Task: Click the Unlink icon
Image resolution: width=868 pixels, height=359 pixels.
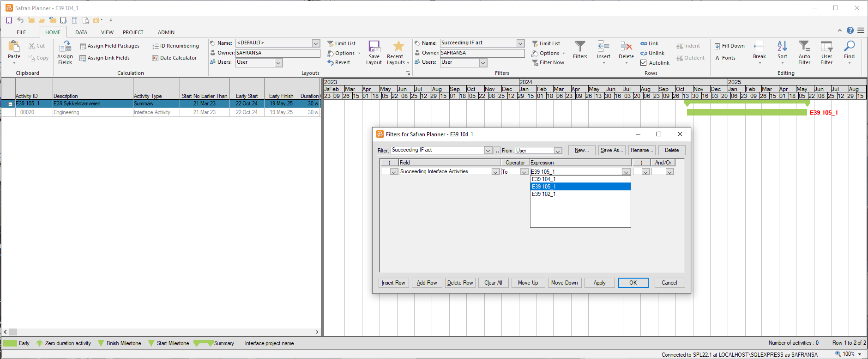Action: [x=644, y=54]
